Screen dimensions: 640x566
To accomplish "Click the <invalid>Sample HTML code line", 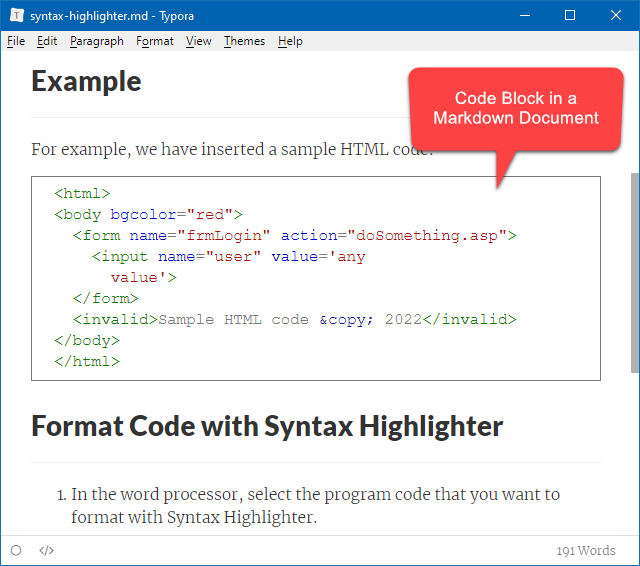I will point(295,320).
